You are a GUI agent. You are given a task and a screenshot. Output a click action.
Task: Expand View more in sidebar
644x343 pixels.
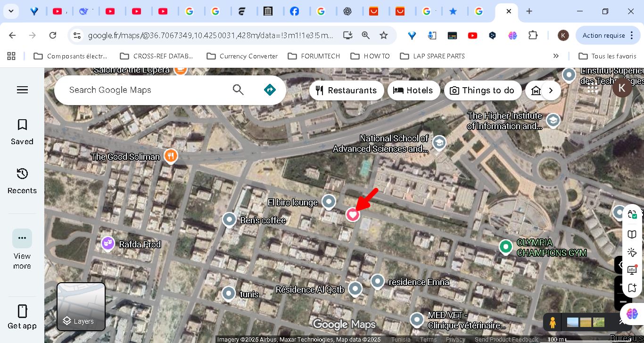tap(22, 238)
